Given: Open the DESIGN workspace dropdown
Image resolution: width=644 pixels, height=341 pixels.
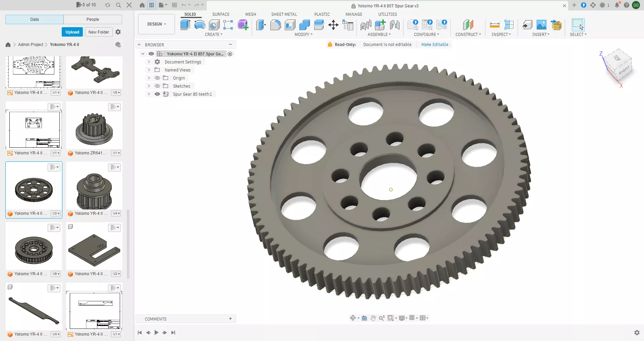Looking at the screenshot, I should pos(156,24).
